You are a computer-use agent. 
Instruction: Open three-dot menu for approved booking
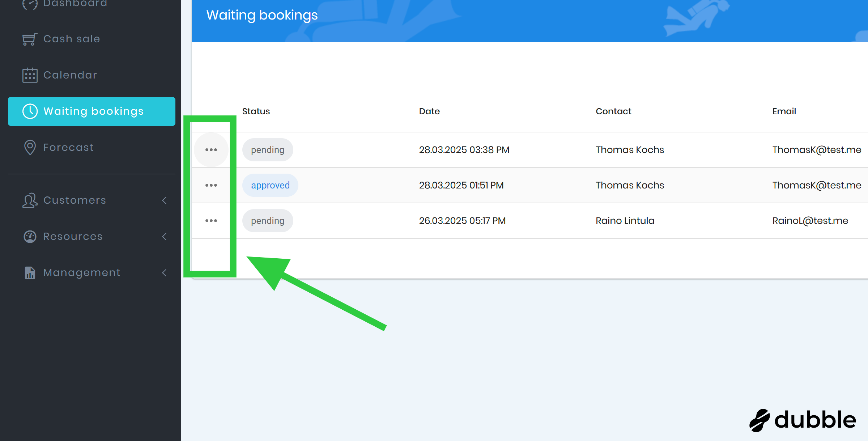(x=211, y=185)
